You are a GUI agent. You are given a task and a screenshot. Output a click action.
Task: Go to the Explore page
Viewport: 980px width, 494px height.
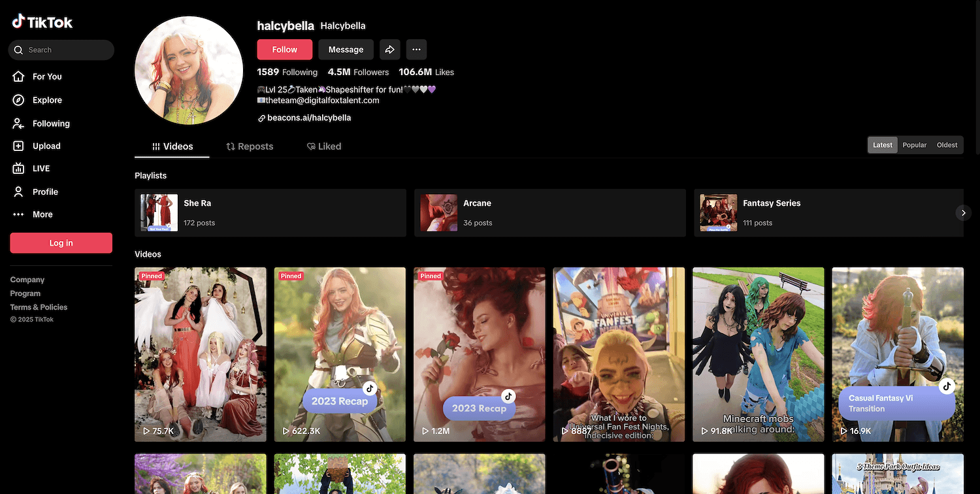tap(47, 100)
